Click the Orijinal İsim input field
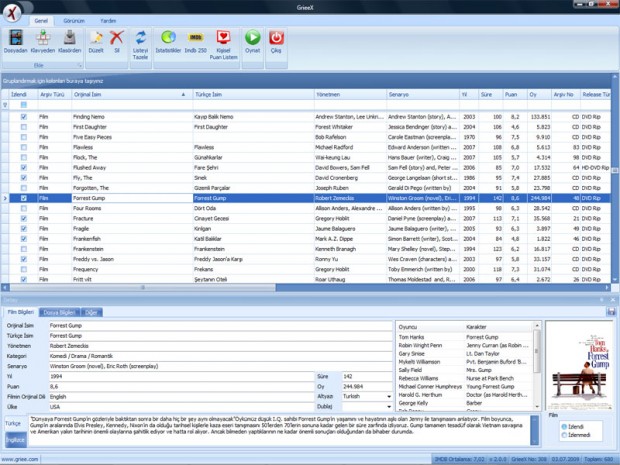620x465 pixels. point(220,326)
